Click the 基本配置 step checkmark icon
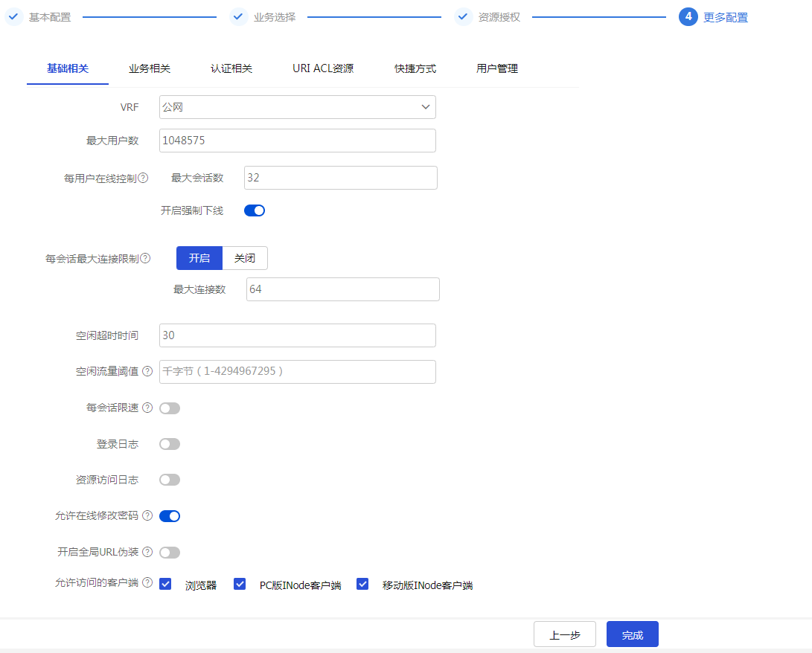 coord(13,16)
